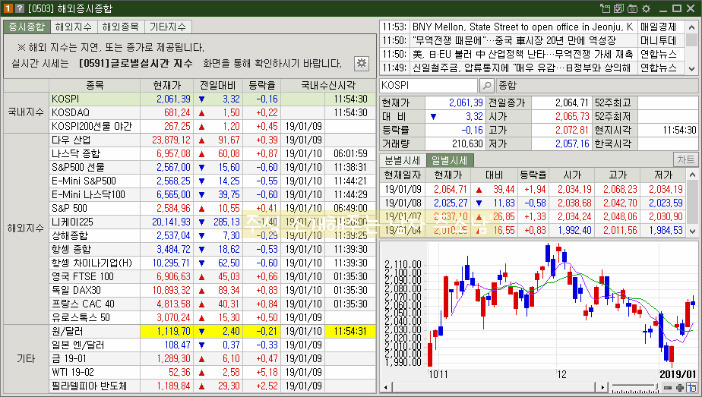Viewport: 702px width, 397px height.
Task: Open the BNY Mellon Jeonju news headline
Action: (x=522, y=27)
